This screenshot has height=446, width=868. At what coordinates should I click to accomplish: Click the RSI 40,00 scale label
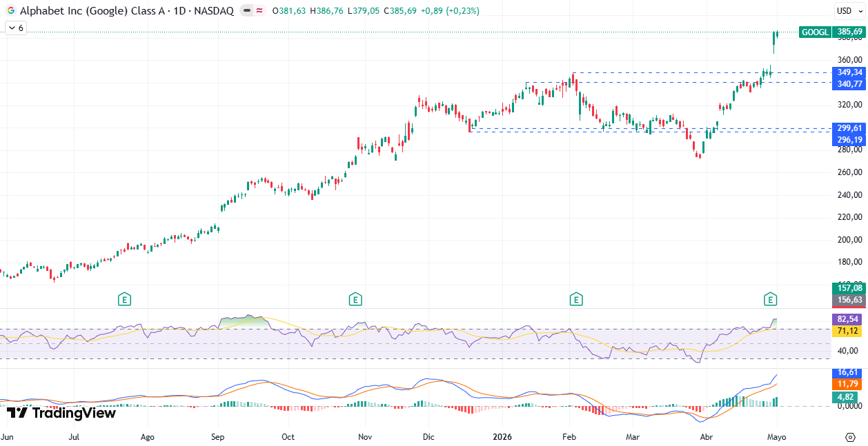click(x=848, y=350)
